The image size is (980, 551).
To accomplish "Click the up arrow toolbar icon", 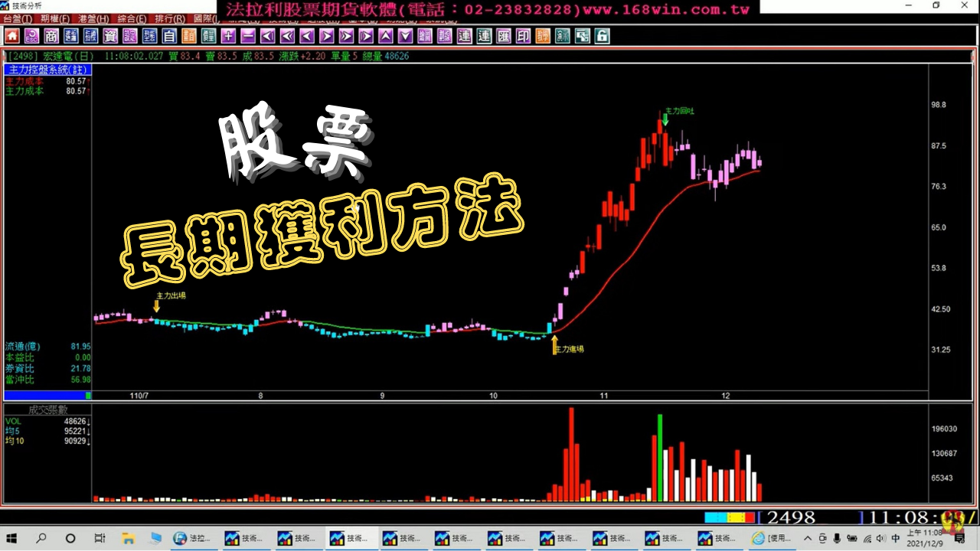I will pyautogui.click(x=386, y=36).
